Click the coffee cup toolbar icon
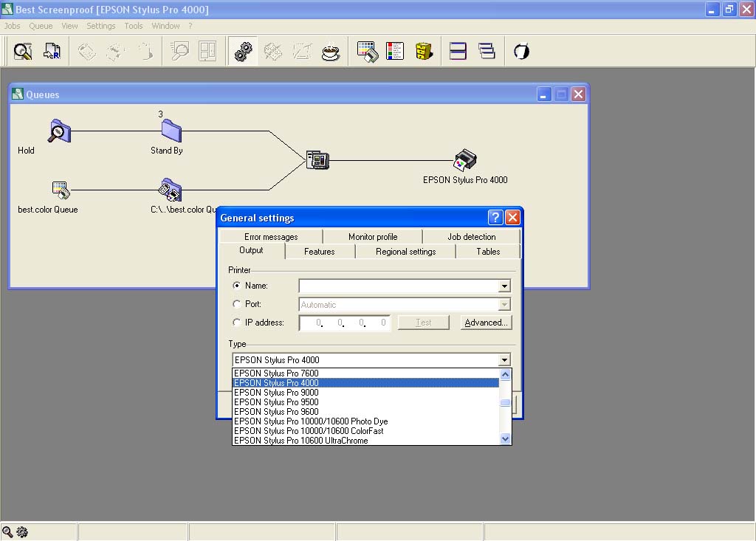Image resolution: width=756 pixels, height=541 pixels. [x=330, y=52]
